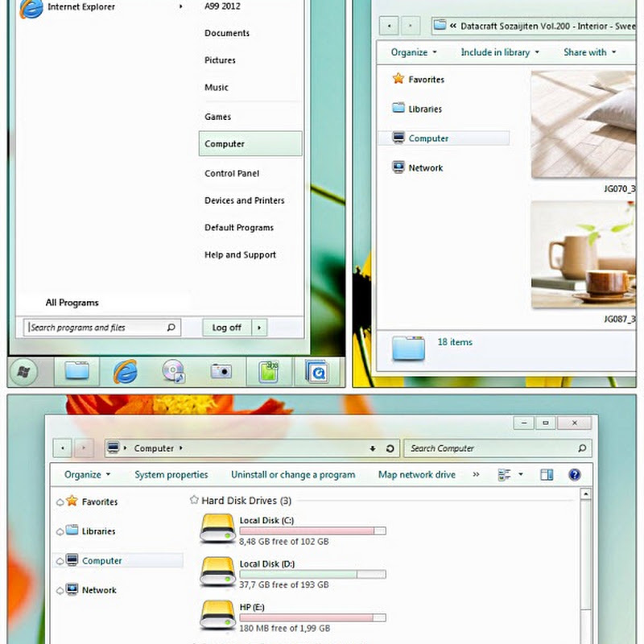Open the view options dropdown arrow
644x644 pixels.
pos(520,474)
